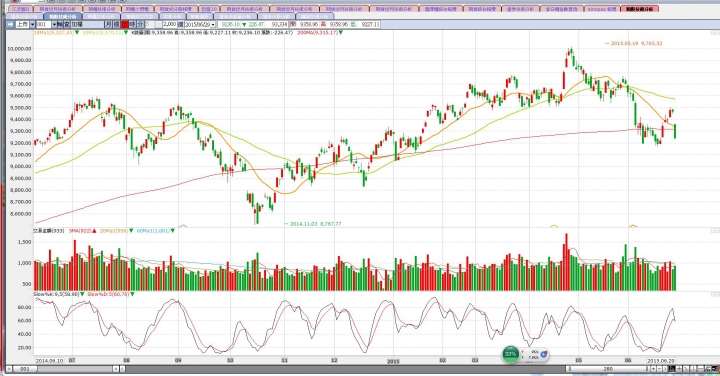Select the red highlighted daily (日) period button
The width and height of the screenshot is (720, 376).
click(x=125, y=24)
